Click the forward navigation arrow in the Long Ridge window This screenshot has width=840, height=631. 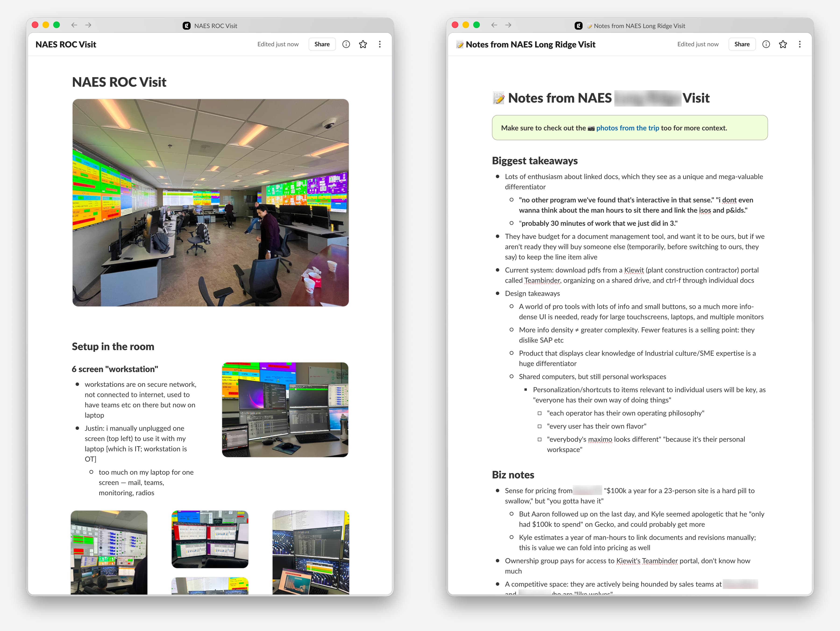point(509,25)
